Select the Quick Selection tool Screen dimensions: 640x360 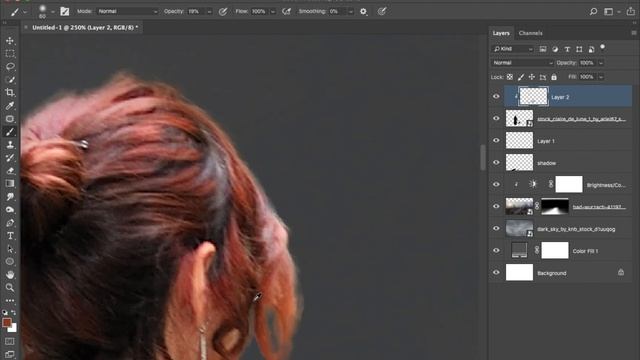[x=10, y=80]
